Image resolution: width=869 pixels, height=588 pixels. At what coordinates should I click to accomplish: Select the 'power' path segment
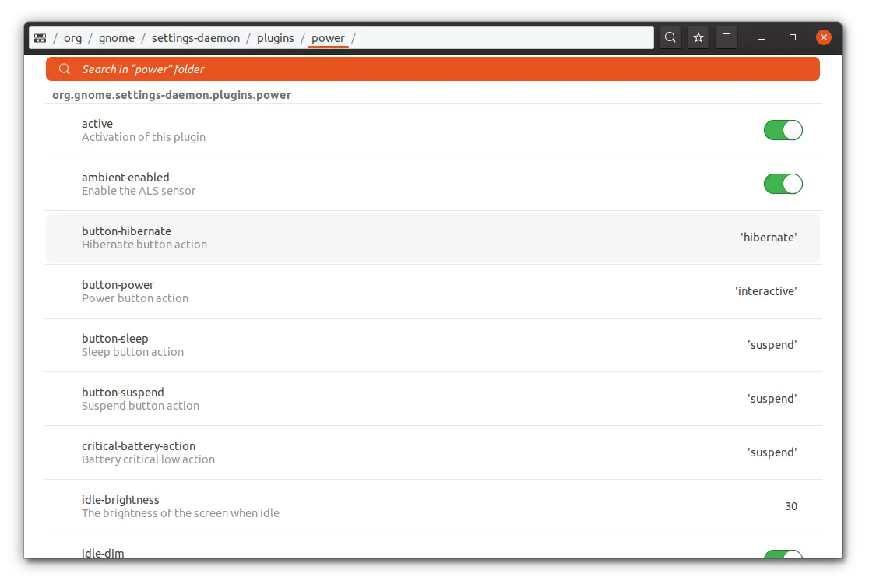[x=328, y=38]
